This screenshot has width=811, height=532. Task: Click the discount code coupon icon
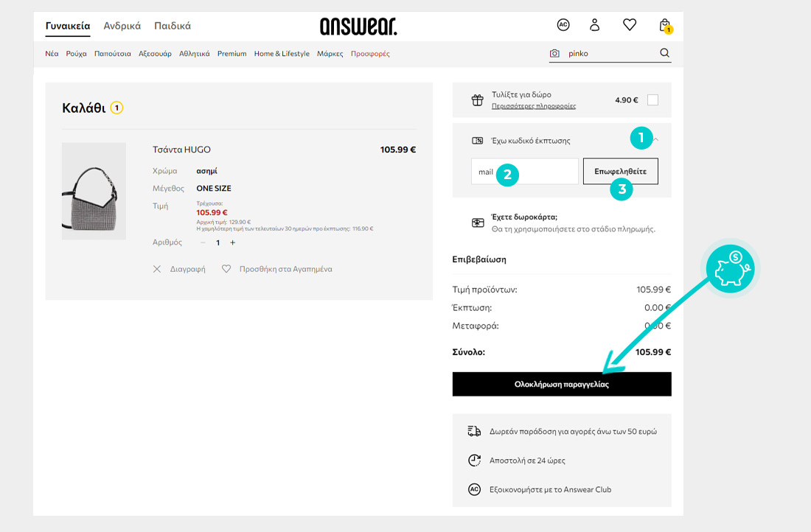478,141
